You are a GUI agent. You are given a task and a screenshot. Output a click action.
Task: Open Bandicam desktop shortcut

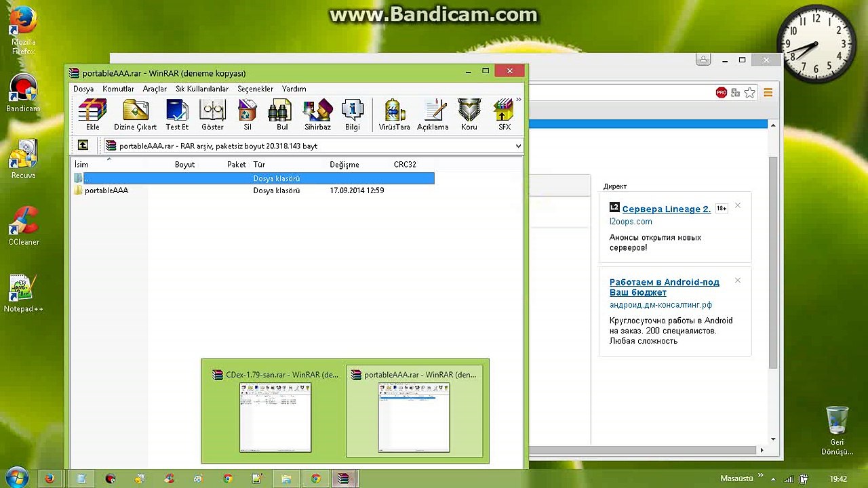[23, 93]
